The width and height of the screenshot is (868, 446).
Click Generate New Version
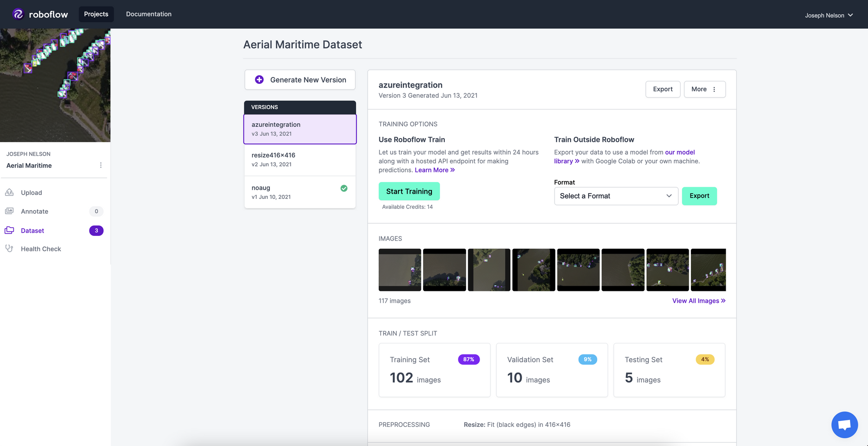[300, 79]
